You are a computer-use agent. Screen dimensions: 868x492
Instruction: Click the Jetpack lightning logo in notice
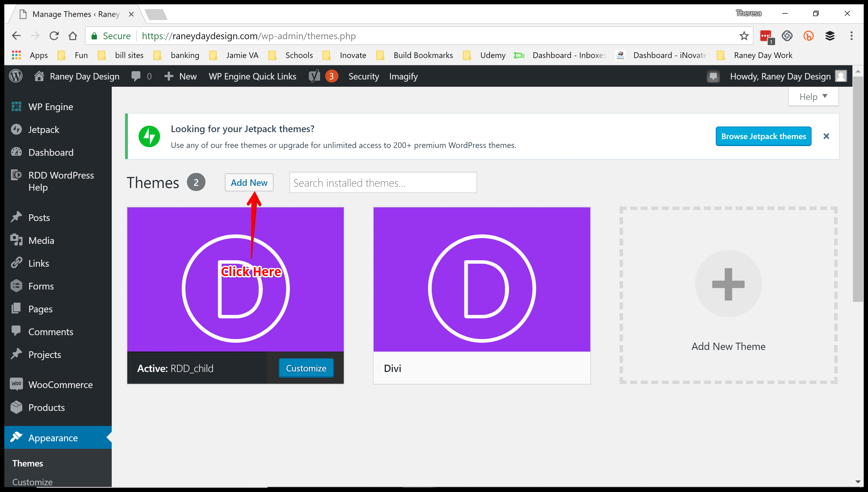149,136
